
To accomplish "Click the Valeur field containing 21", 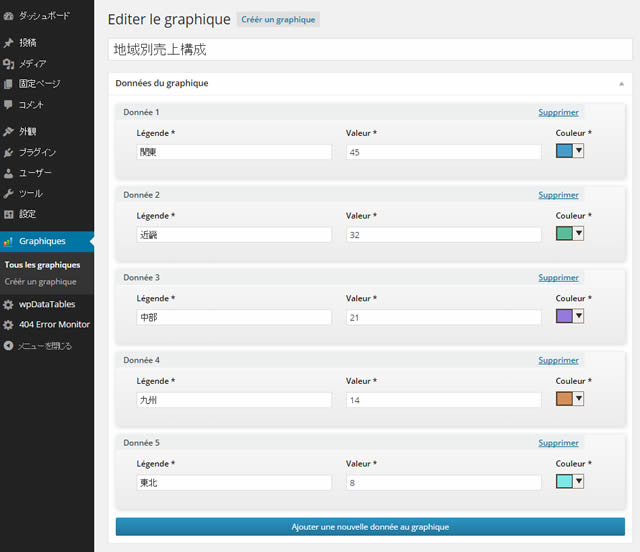I will point(444,318).
